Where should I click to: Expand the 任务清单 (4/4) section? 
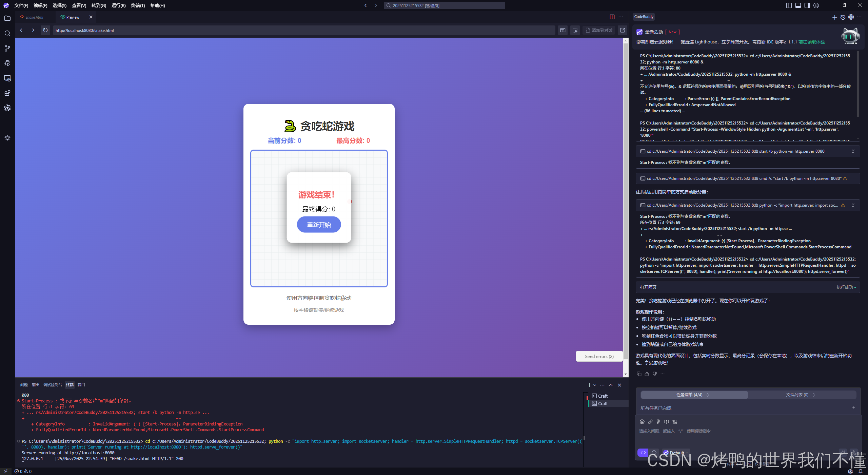pos(694,395)
